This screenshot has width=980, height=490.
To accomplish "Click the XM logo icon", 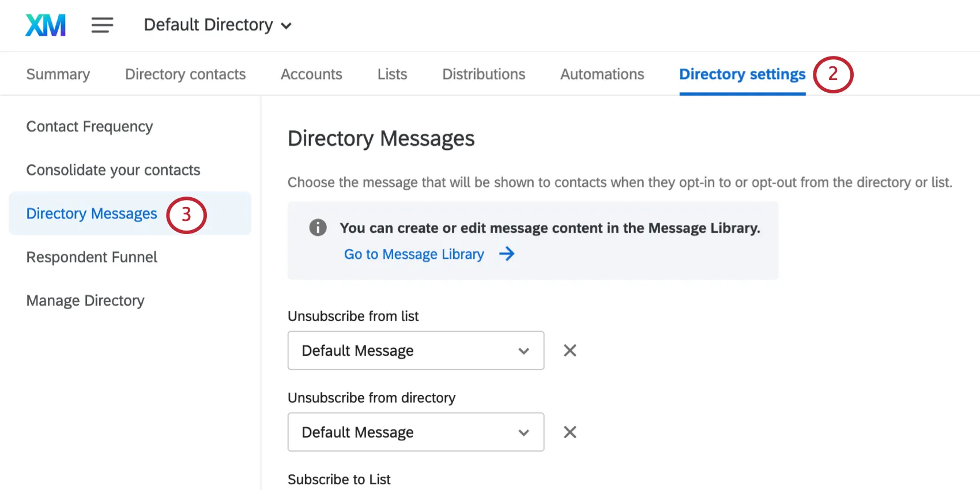I will 46,25.
